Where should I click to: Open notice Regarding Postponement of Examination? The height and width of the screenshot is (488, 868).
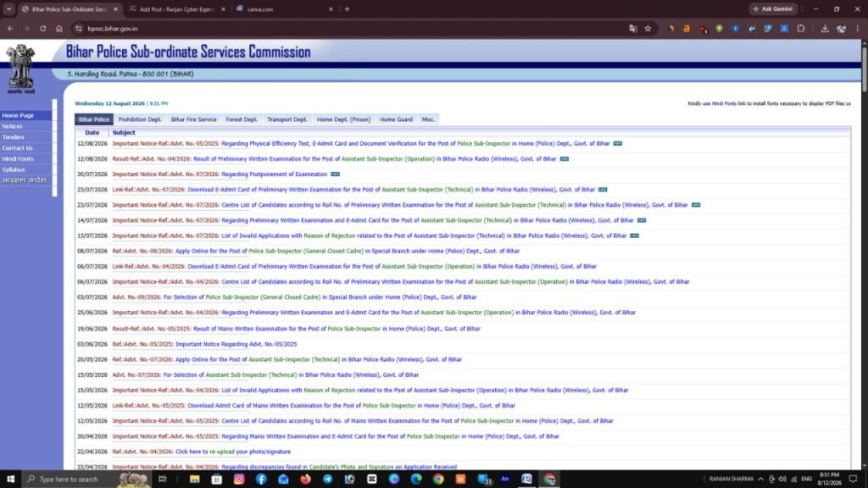tap(220, 174)
